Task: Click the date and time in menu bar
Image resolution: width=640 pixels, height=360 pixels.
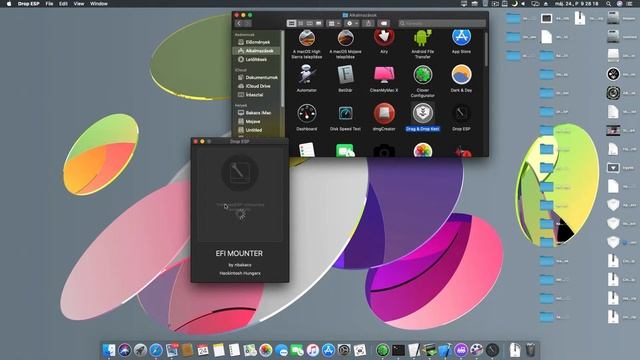Action: (577, 4)
